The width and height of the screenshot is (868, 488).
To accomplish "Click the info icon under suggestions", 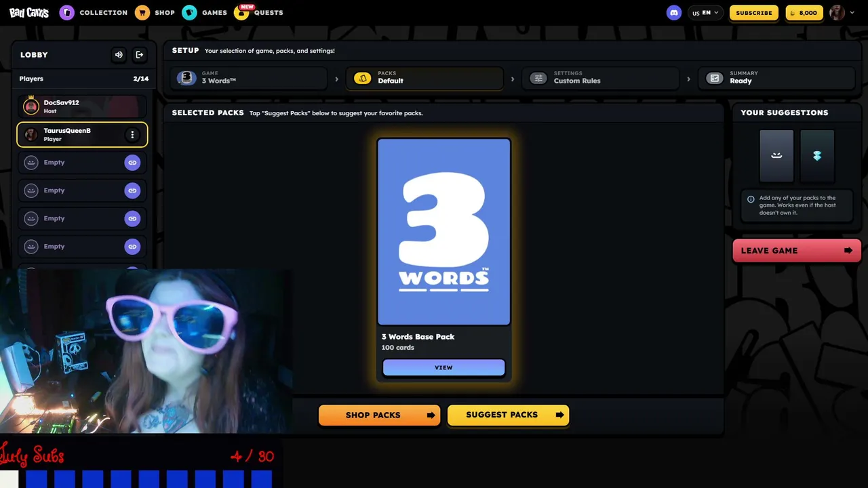I will point(751,199).
